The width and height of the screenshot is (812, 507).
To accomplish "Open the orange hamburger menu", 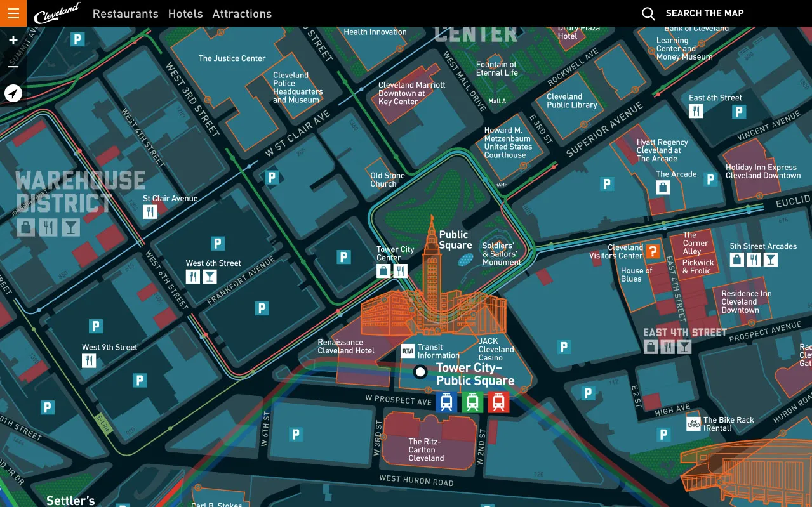I will click(x=13, y=13).
